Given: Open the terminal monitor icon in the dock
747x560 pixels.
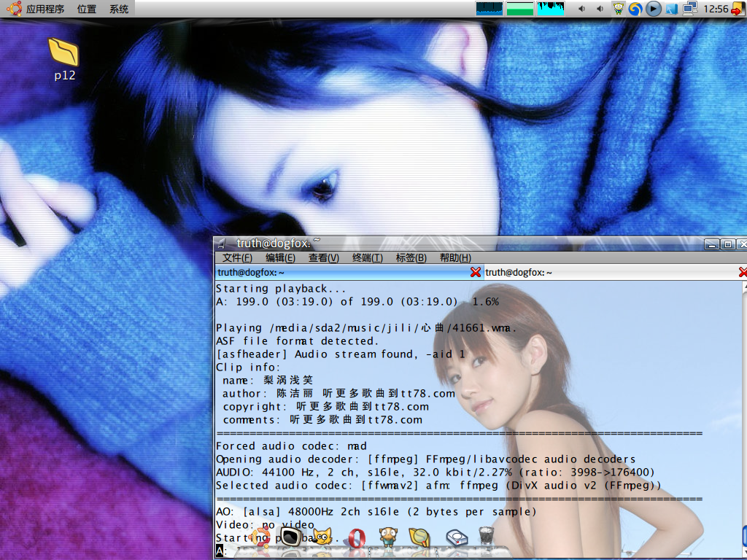Looking at the screenshot, I should (x=290, y=537).
